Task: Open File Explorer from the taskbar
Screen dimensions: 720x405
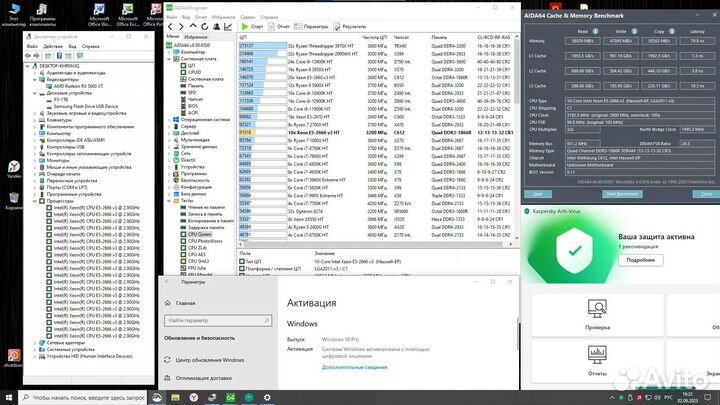Action: point(175,397)
